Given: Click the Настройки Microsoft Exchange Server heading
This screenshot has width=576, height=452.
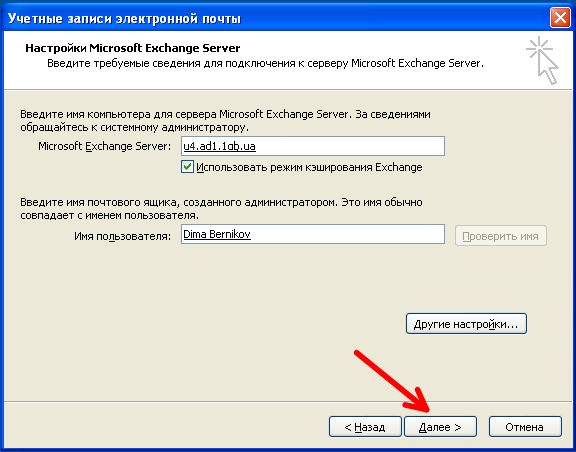Looking at the screenshot, I should [133, 48].
